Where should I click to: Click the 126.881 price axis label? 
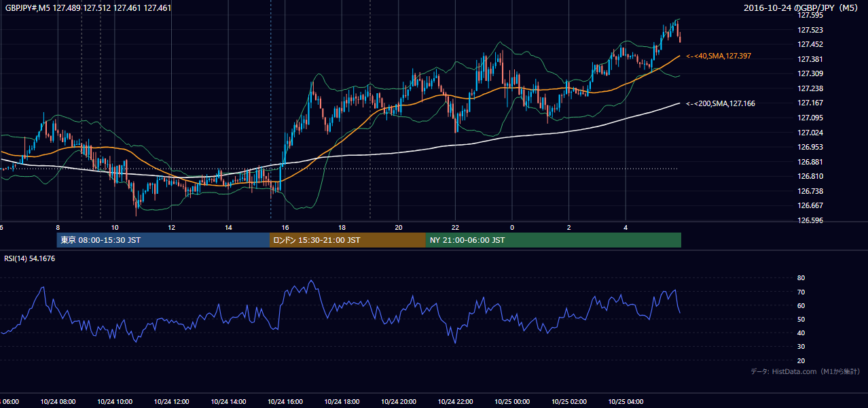tap(810, 162)
